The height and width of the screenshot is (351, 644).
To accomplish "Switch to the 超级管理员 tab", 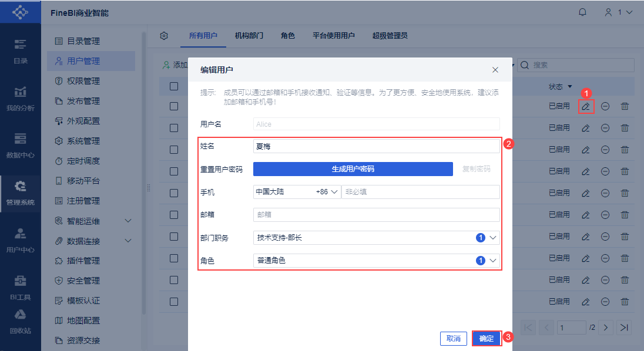I will click(x=390, y=36).
